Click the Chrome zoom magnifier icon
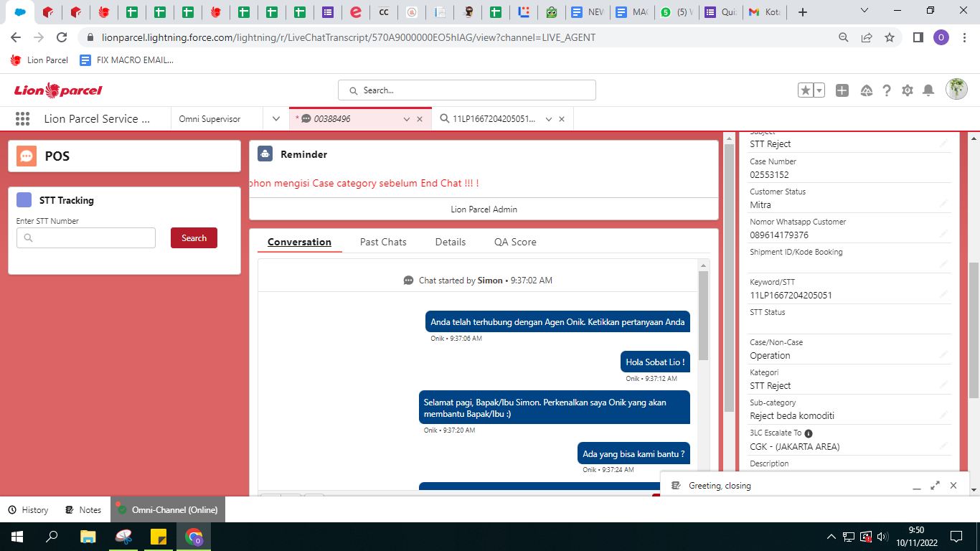Image resolution: width=980 pixels, height=551 pixels. pos(844,37)
